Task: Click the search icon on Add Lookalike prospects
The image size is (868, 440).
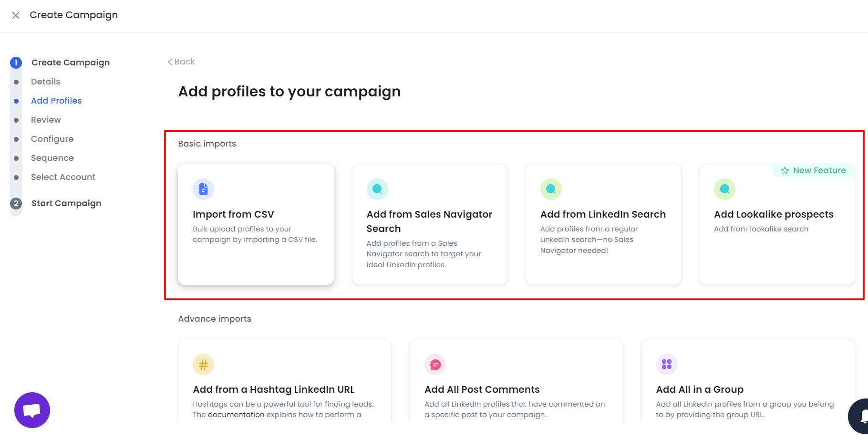Action: coord(724,189)
